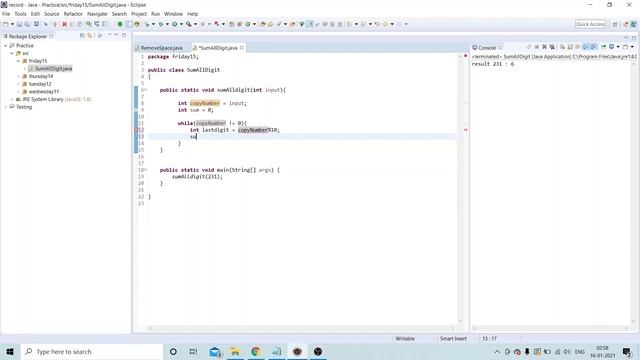Maximize the Package Explorer view
Viewport: 640px width, 360px height.
[124, 36]
